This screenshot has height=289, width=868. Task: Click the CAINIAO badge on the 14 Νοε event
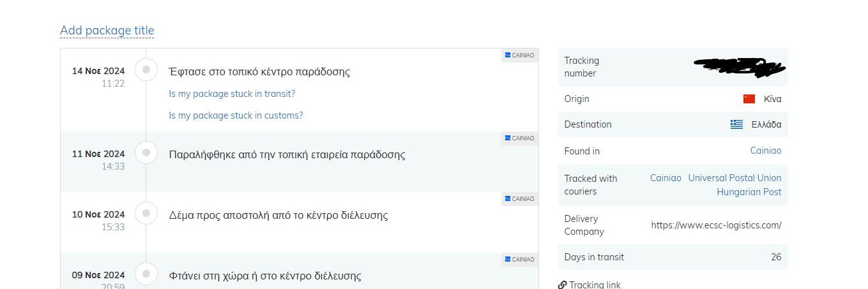pos(519,56)
